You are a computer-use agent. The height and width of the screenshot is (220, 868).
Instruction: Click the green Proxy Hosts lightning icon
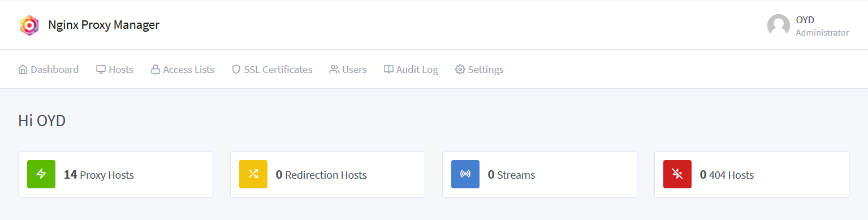coord(41,174)
